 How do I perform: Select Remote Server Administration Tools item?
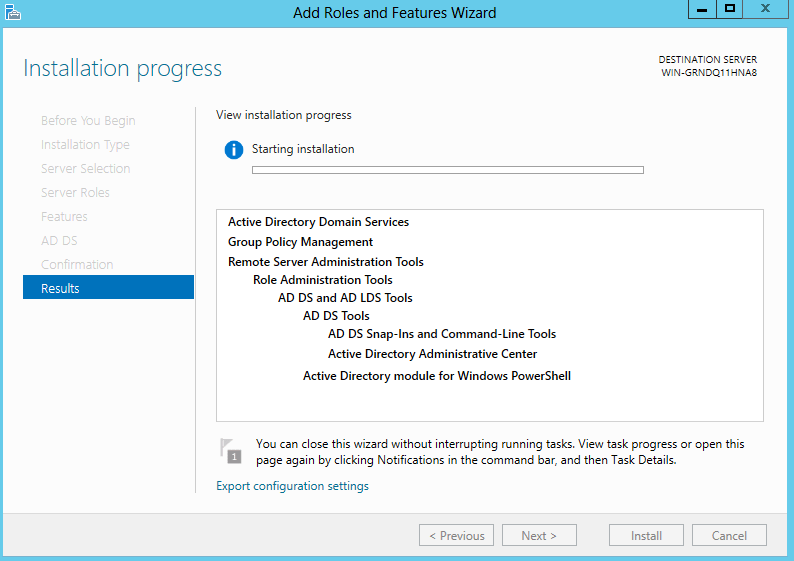click(x=325, y=262)
